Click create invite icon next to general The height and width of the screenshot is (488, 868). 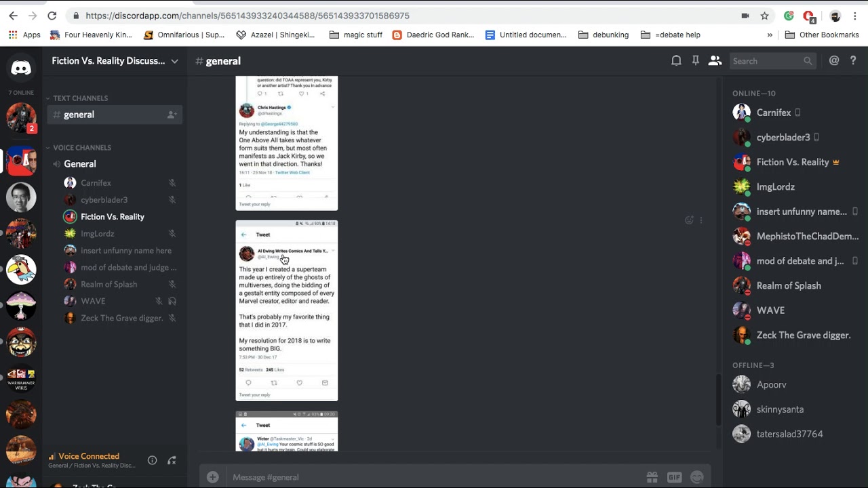[x=172, y=115]
